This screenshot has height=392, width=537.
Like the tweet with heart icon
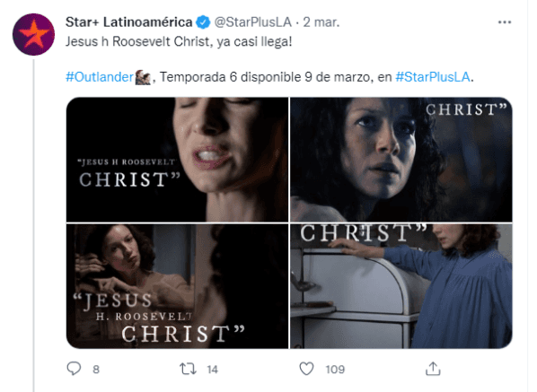(306, 369)
